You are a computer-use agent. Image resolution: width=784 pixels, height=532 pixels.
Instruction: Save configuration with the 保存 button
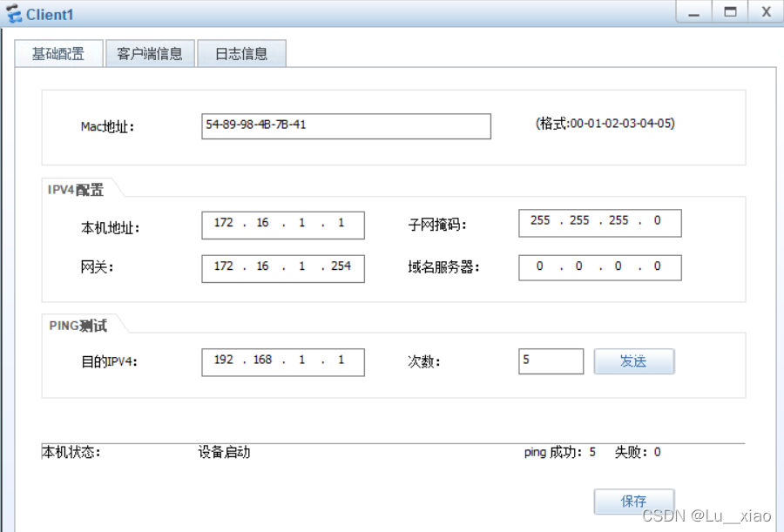coord(634,501)
